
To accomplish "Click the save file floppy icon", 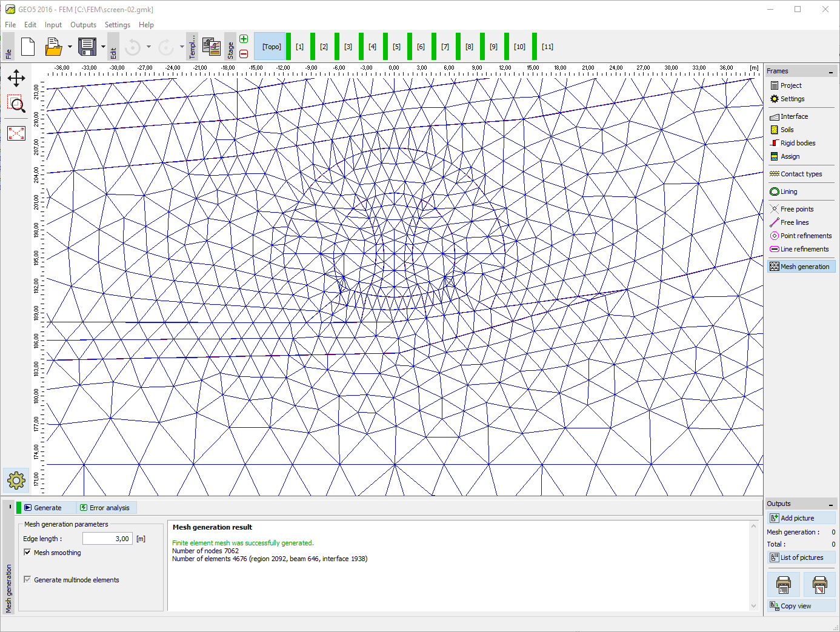I will pyautogui.click(x=87, y=47).
